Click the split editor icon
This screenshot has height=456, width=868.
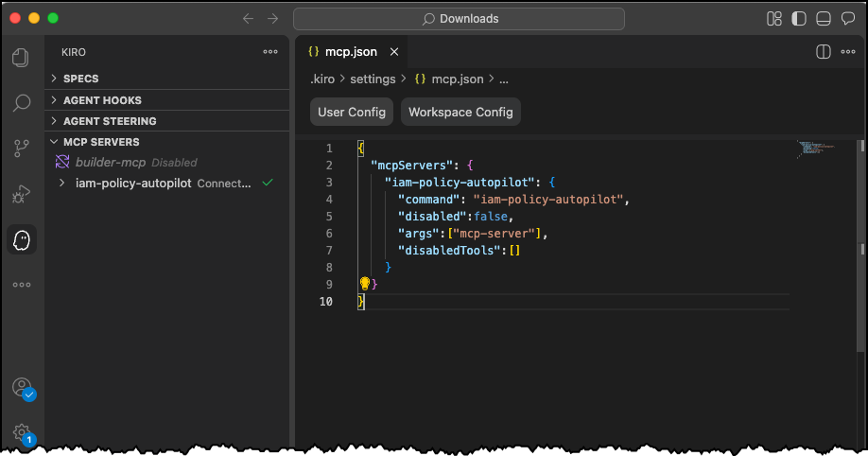pos(823,52)
